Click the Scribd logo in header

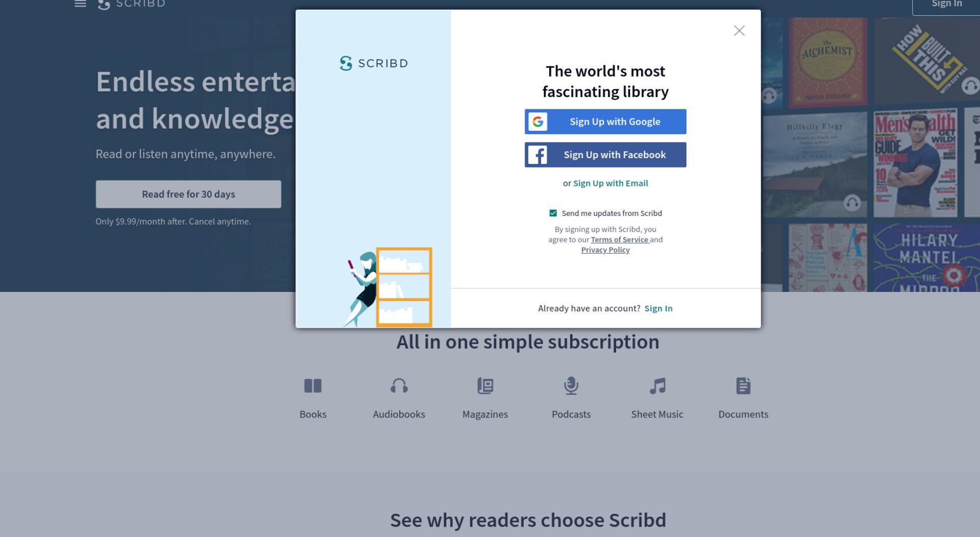pyautogui.click(x=131, y=4)
